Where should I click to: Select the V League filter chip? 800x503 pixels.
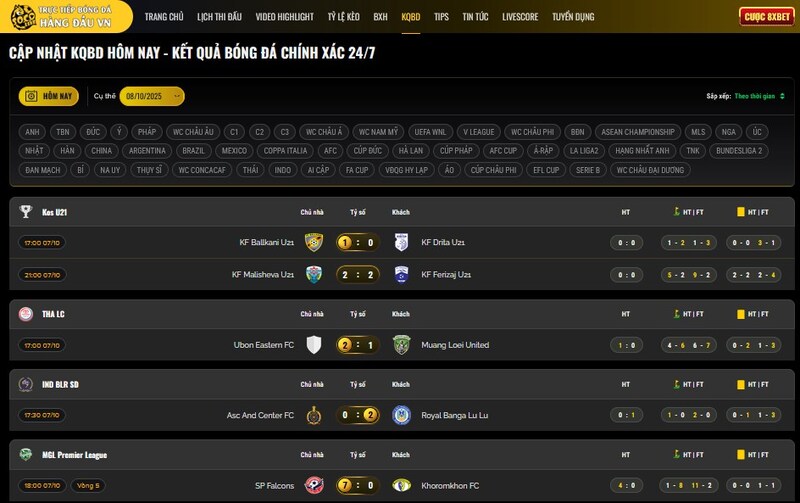pyautogui.click(x=479, y=132)
